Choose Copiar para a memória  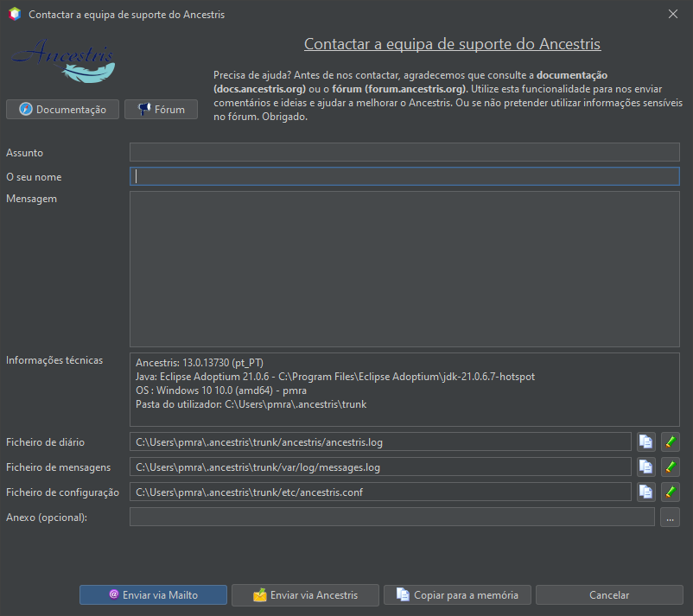[457, 594]
